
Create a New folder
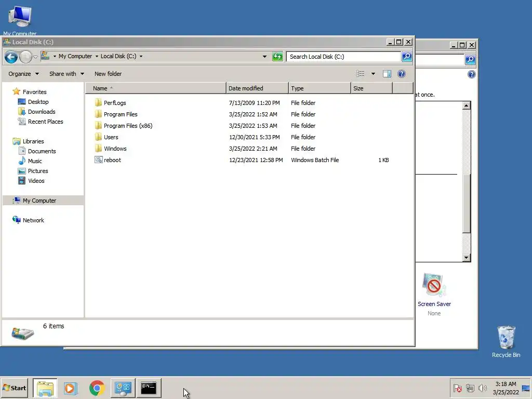108,74
